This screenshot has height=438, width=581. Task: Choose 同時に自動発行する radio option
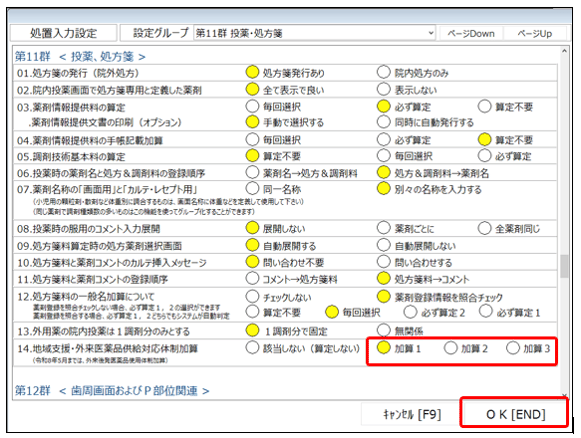click(384, 122)
